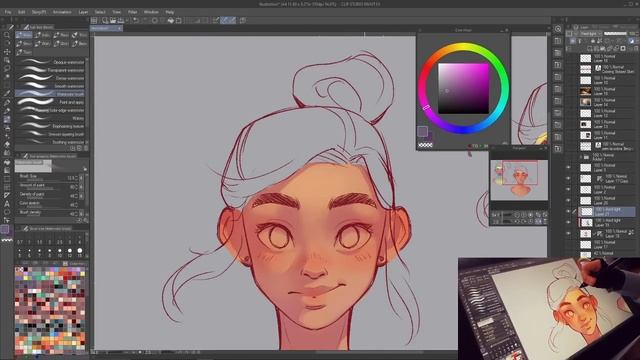Click inside the color wheel saturation square
Screen dimensions: 640x360
pos(463,88)
